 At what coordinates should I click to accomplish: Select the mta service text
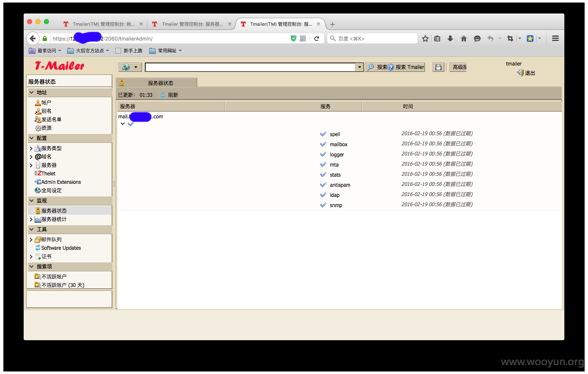(334, 165)
